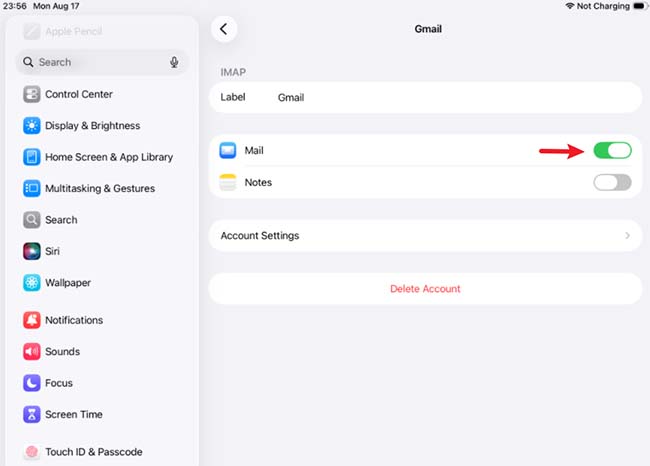Open Account Settings disclosure chevron
650x466 pixels.
point(627,235)
